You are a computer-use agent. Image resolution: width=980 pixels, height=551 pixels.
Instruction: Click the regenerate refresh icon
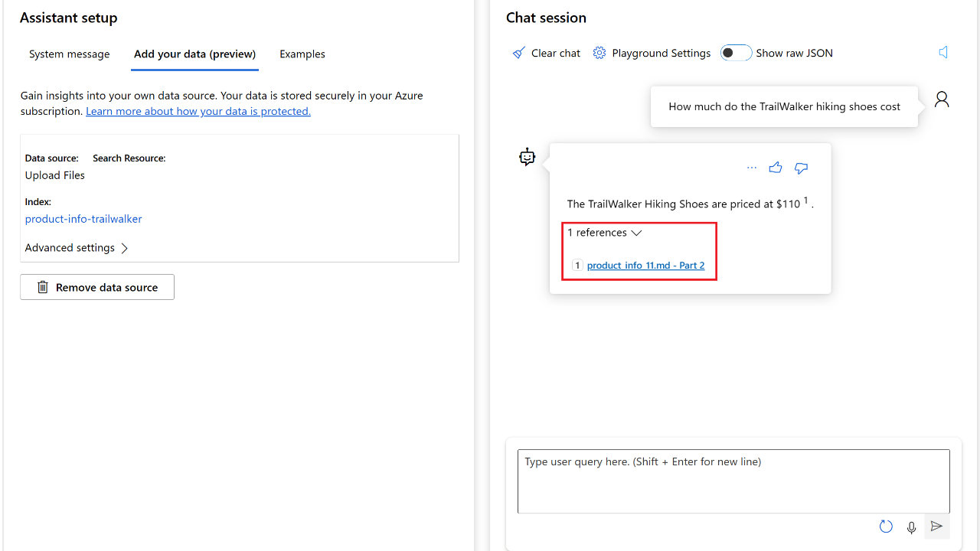(886, 527)
